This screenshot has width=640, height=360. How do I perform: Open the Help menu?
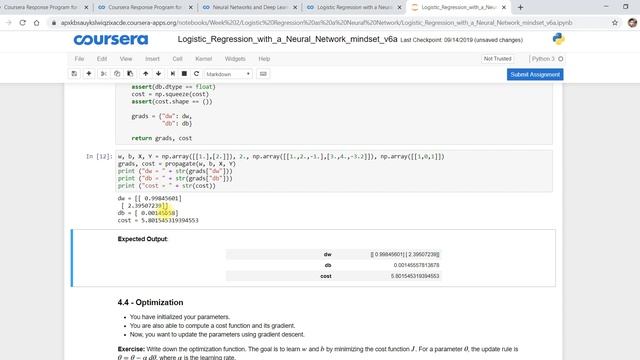[x=264, y=59]
